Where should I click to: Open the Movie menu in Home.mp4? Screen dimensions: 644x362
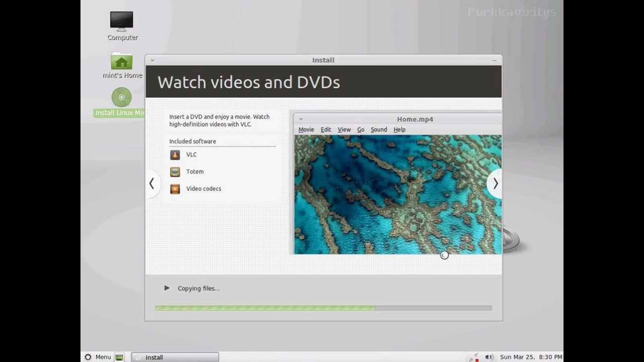pyautogui.click(x=306, y=130)
